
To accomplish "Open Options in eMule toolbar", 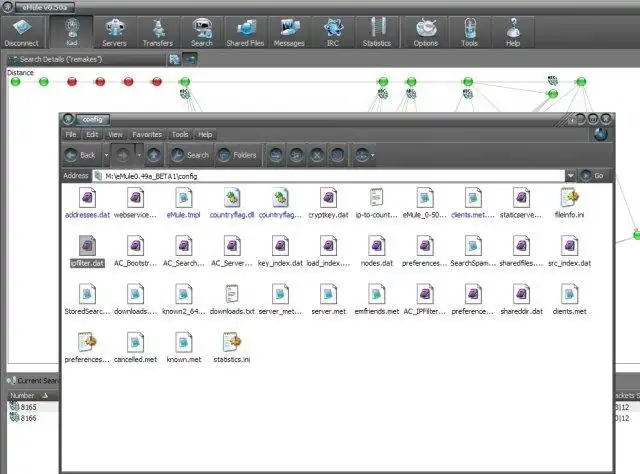I will (426, 33).
